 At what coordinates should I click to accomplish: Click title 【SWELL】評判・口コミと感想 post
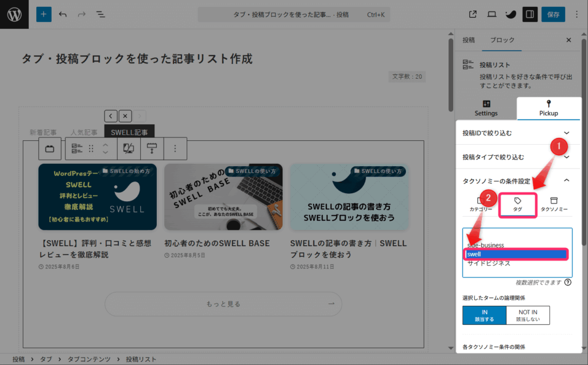coord(95,248)
